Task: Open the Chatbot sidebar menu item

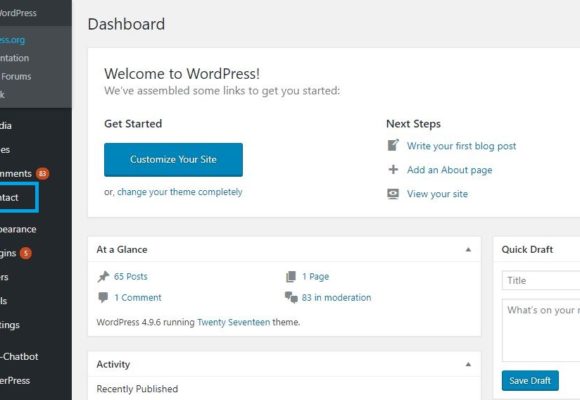Action: pyautogui.click(x=19, y=356)
